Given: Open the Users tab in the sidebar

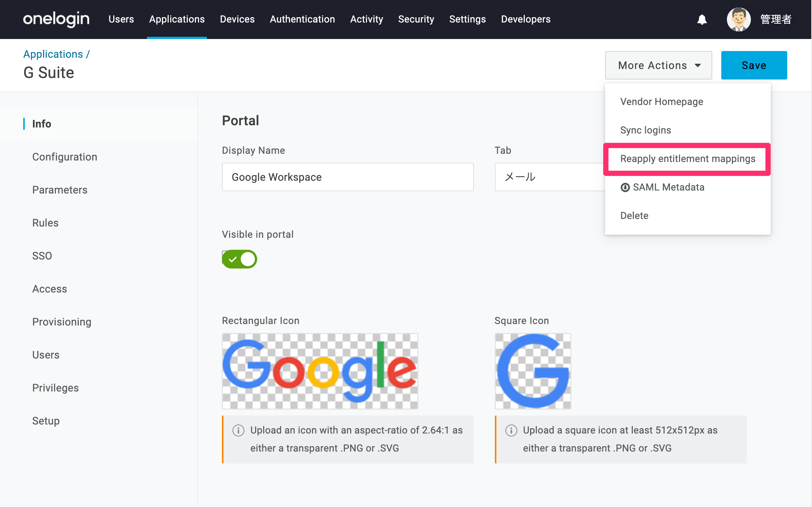Looking at the screenshot, I should (x=46, y=355).
